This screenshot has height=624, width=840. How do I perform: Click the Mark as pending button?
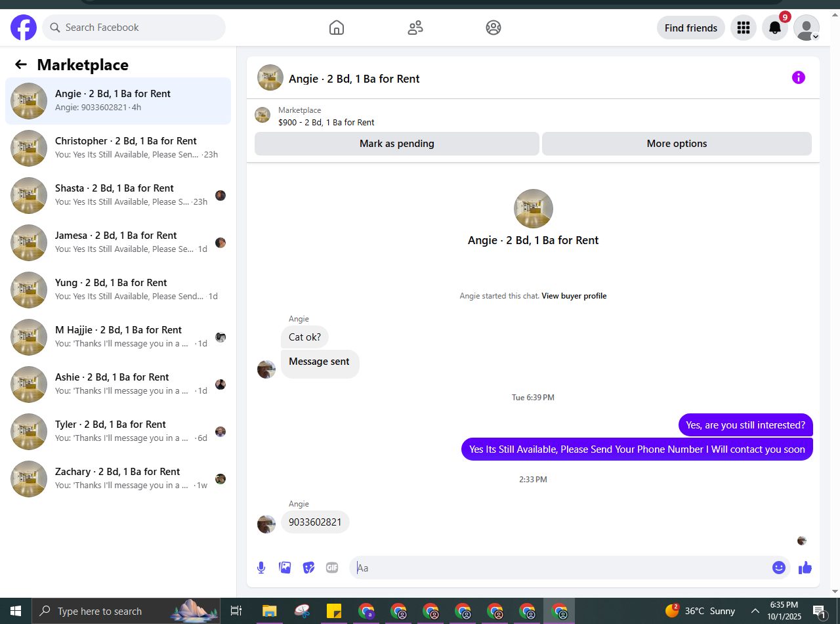pos(397,144)
